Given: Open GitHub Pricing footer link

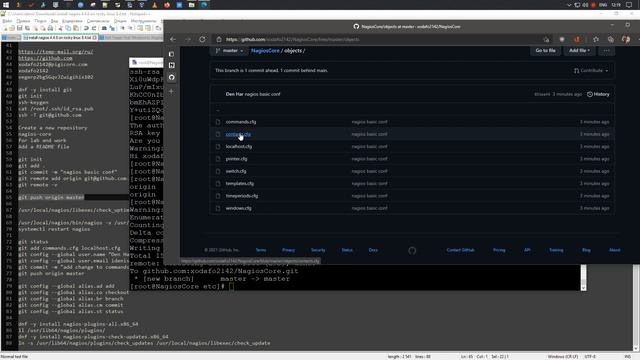Looking at the screenshot, I should (x=499, y=250).
